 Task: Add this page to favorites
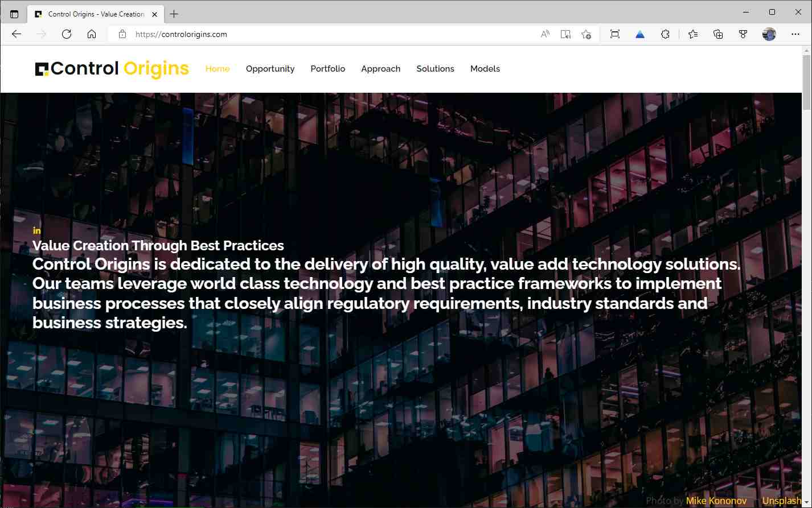587,34
